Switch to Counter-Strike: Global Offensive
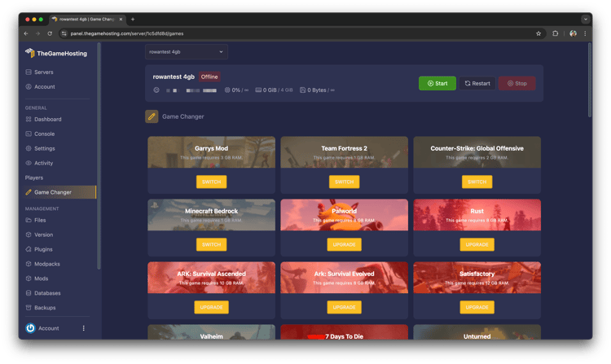Viewport: 611px width, 364px height. tap(477, 182)
